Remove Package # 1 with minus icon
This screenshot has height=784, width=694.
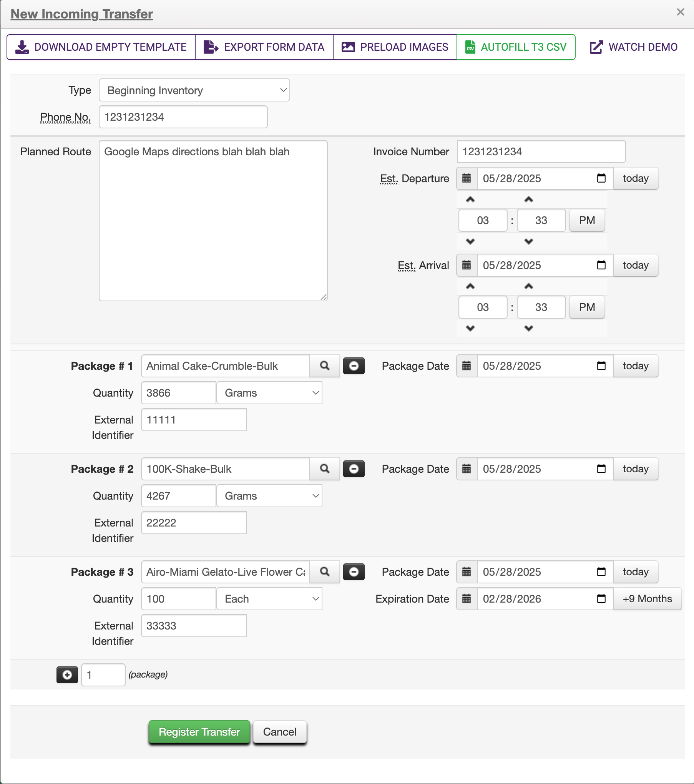click(354, 366)
